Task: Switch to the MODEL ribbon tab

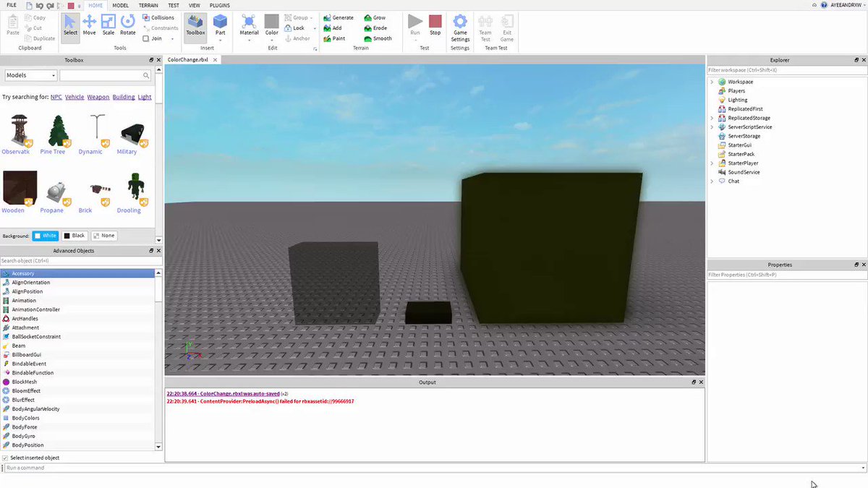Action: [x=120, y=5]
